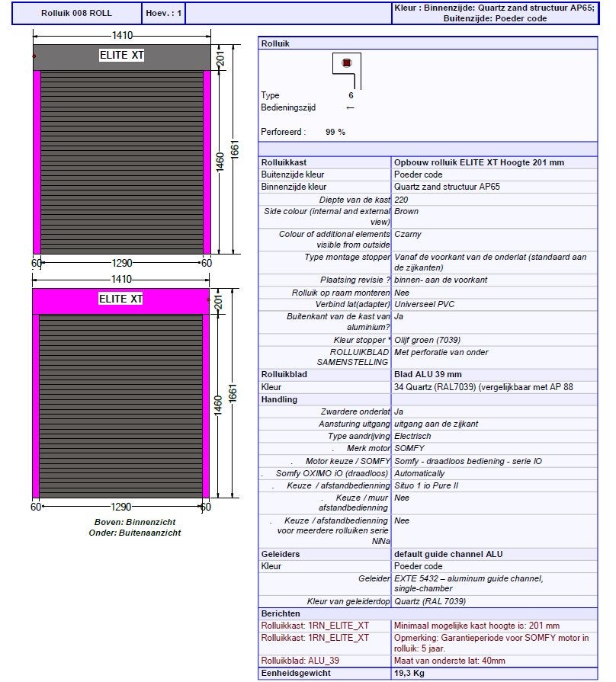Screen dimensions: 616x682
Task: Click the roller shutter type 6 diagram icon
Action: coord(347,70)
